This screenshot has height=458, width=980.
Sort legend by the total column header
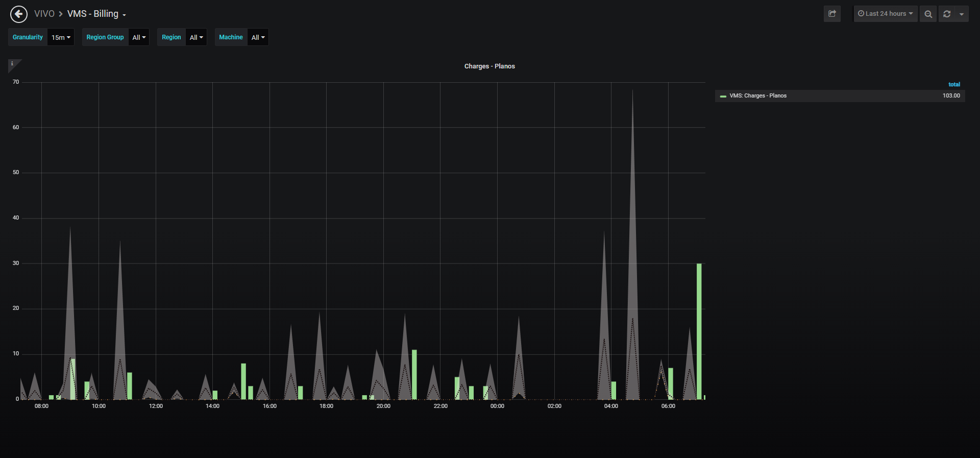tap(954, 84)
